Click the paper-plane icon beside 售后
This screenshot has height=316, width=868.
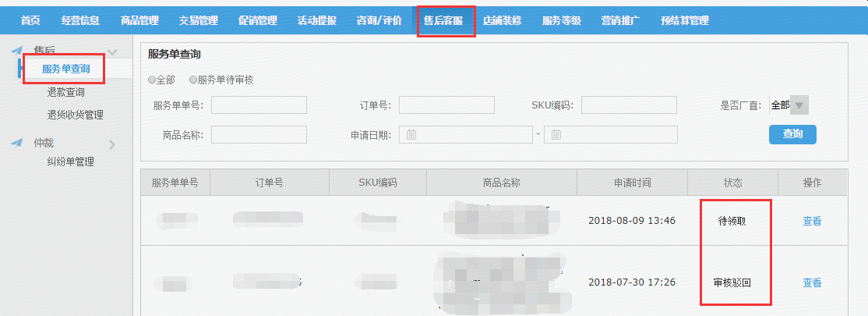[x=16, y=51]
